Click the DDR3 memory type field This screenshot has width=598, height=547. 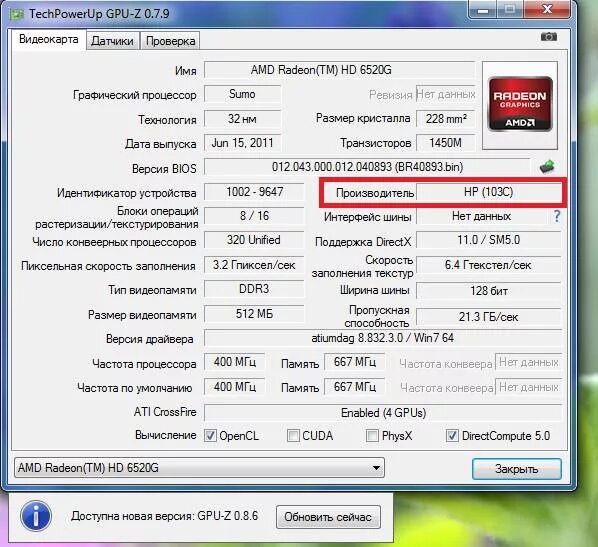click(254, 289)
